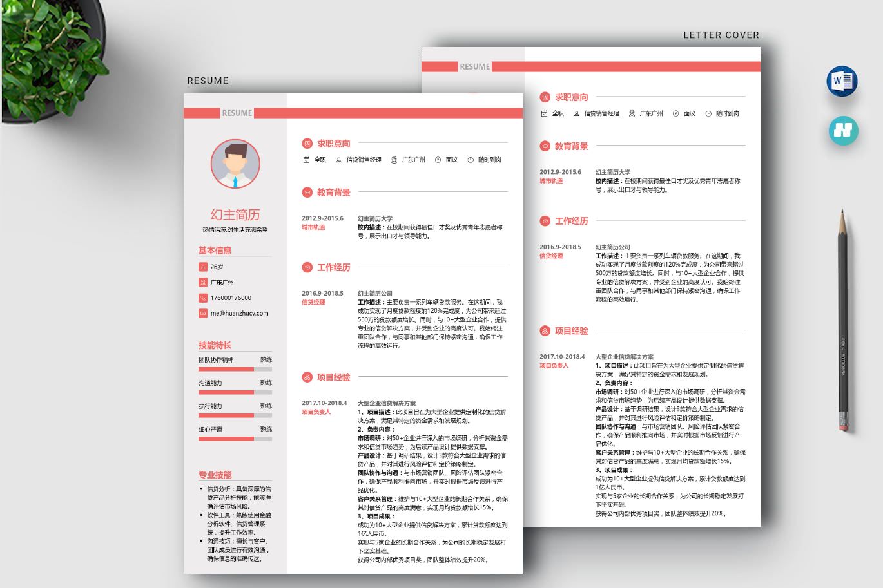Select date 2017.10-2018.4 on front RESUME page
The height and width of the screenshot is (588, 883).
point(324,403)
